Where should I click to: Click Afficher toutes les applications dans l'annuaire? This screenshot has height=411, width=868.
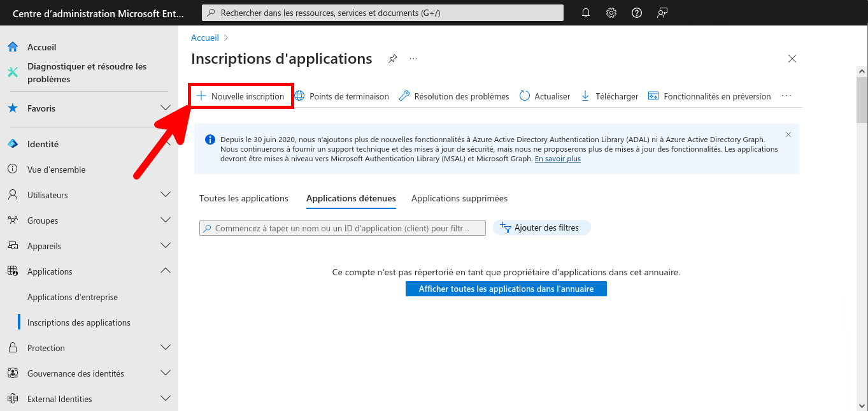pos(505,288)
